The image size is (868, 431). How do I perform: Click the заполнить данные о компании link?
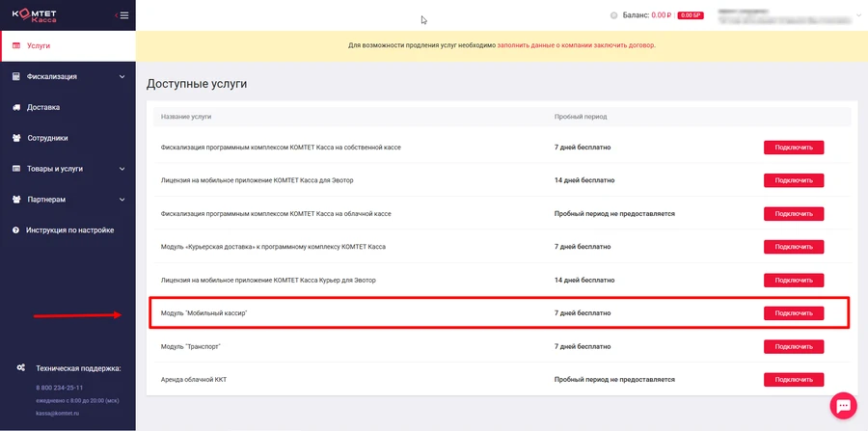tap(548, 45)
